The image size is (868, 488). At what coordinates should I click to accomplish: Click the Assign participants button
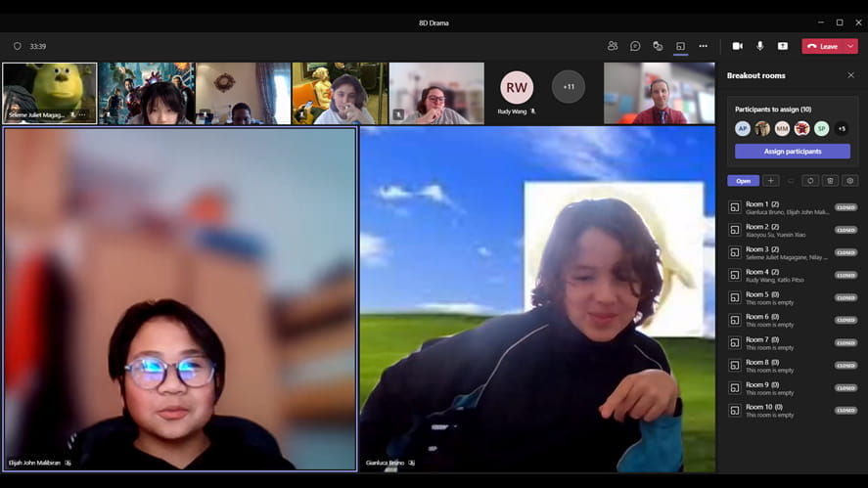(793, 151)
